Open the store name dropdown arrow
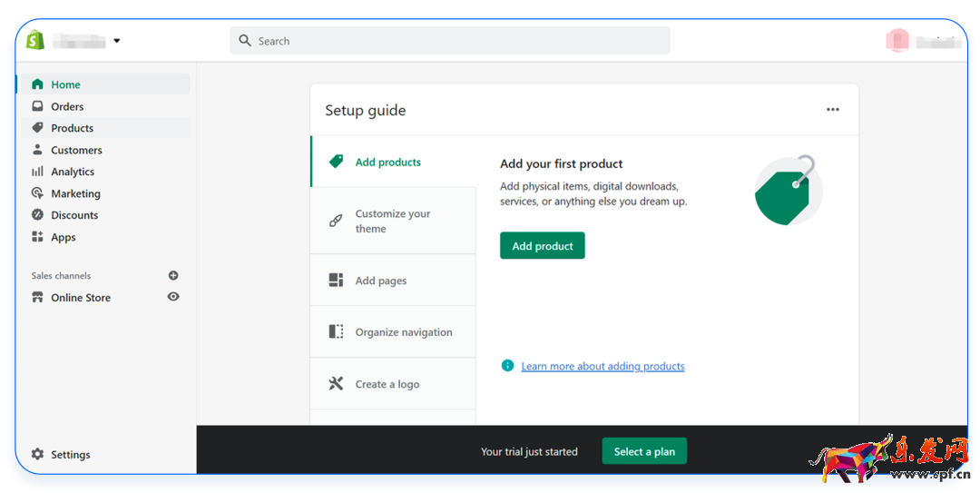 pos(117,41)
